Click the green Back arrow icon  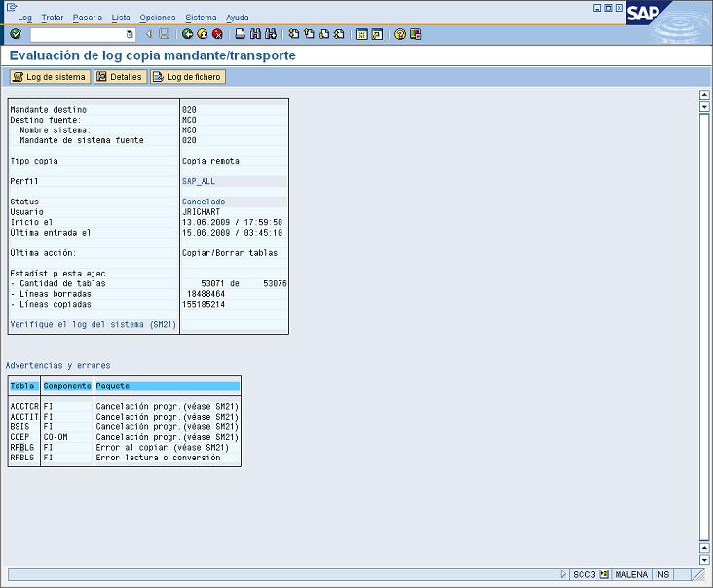tap(187, 34)
